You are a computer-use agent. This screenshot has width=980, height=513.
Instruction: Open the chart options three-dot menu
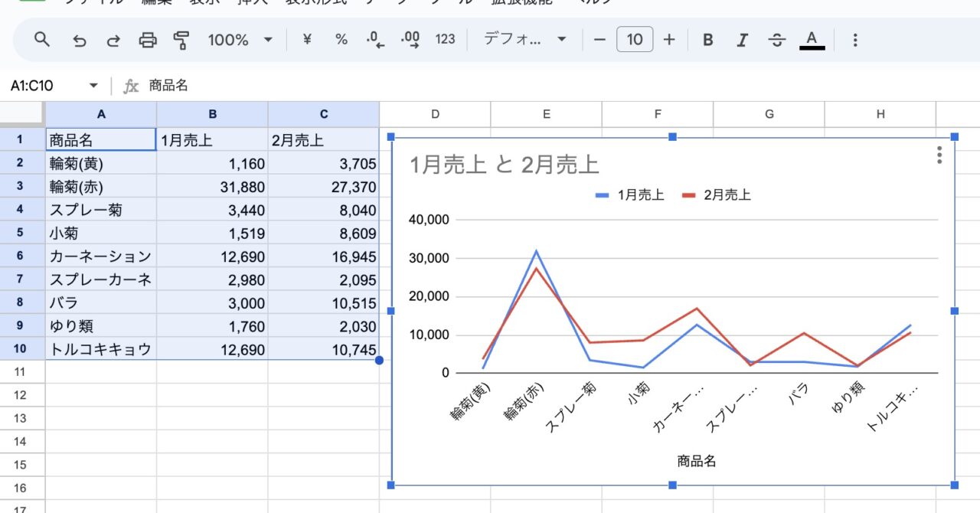(x=939, y=155)
